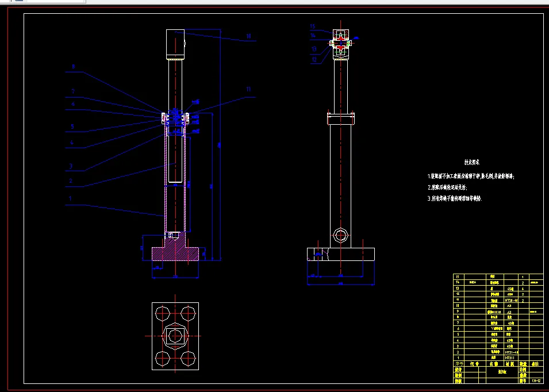Click technical requirement line 3 text

(455, 198)
